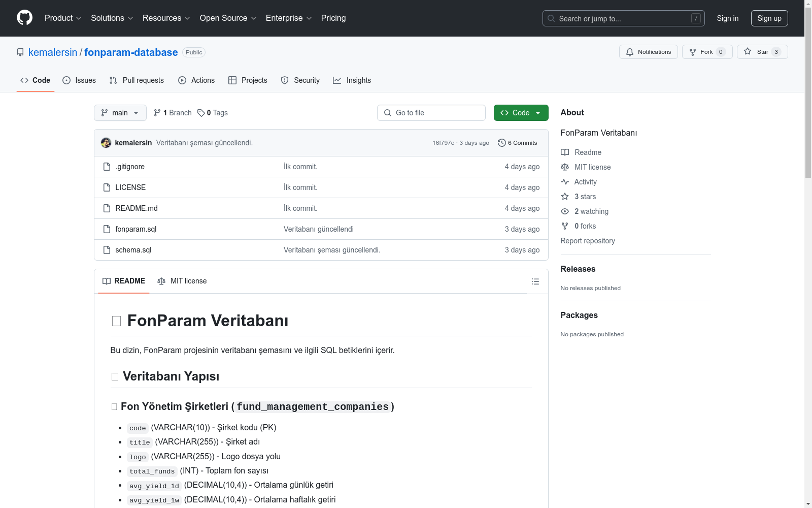Click the Pricing link
This screenshot has width=812, height=508.
tap(333, 18)
